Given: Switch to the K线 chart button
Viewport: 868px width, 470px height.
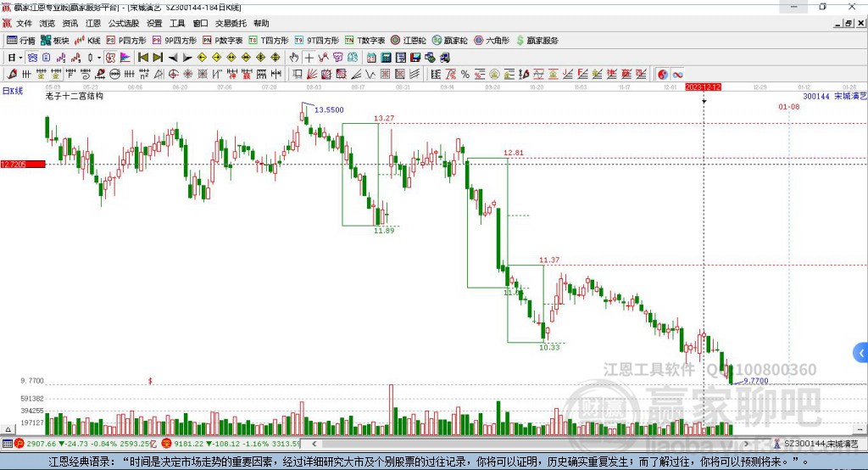Looking at the screenshot, I should pyautogui.click(x=87, y=41).
